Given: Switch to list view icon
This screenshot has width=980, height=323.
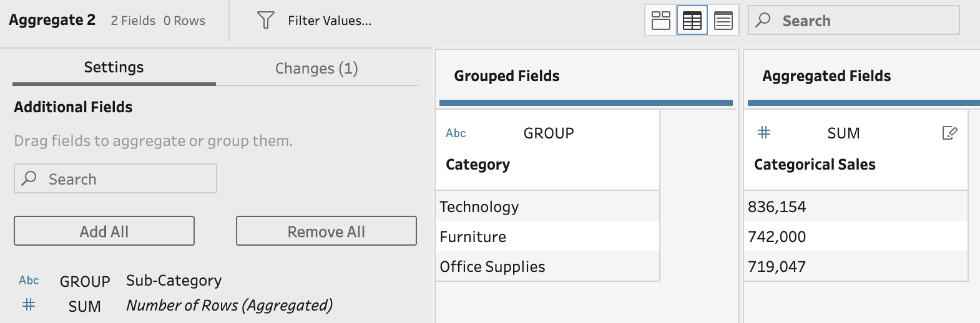Looking at the screenshot, I should [723, 21].
